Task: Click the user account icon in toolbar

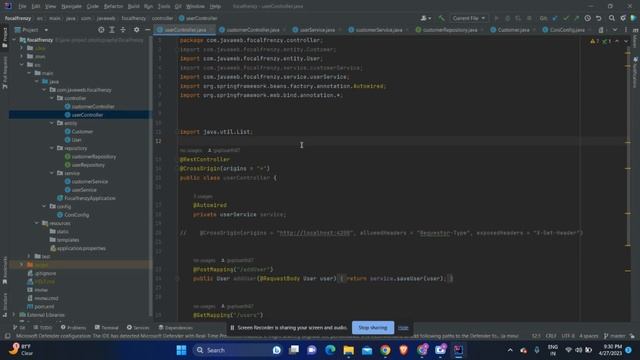Action: [x=425, y=18]
